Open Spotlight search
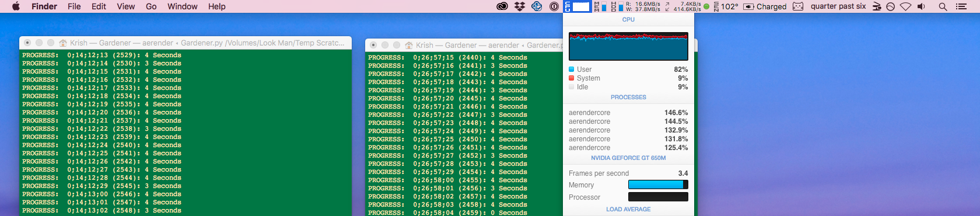Screen dimensions: 980x216 tap(943, 6)
